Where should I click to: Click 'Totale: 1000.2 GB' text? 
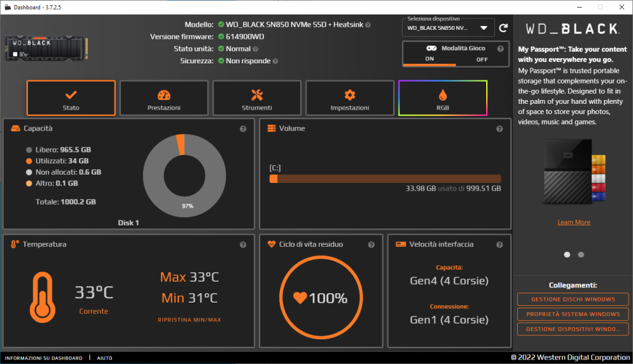point(65,202)
